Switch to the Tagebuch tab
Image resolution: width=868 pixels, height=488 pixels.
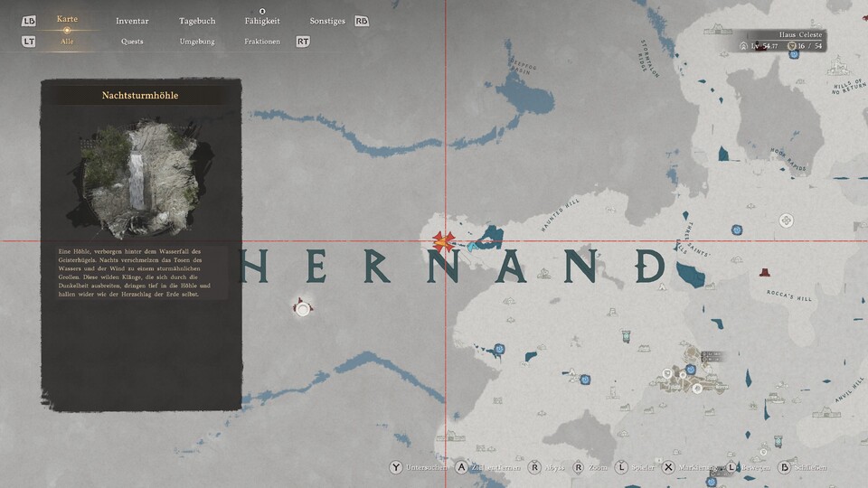coord(196,21)
